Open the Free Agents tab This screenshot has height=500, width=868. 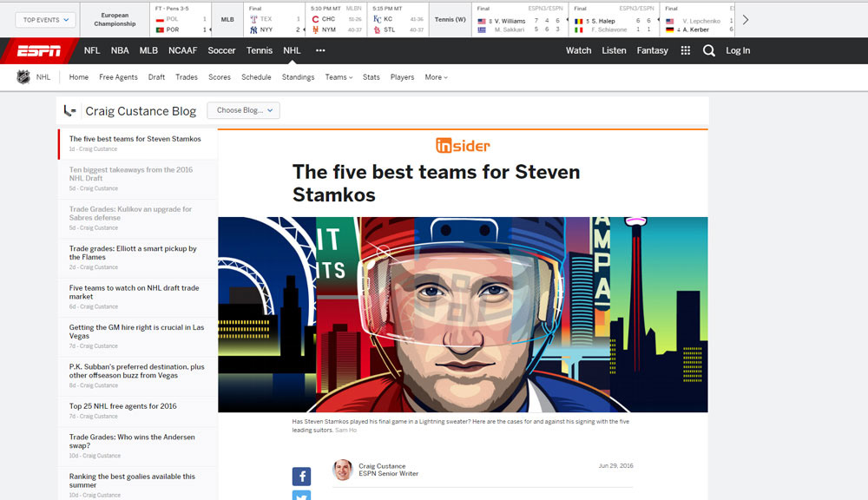[x=118, y=77]
